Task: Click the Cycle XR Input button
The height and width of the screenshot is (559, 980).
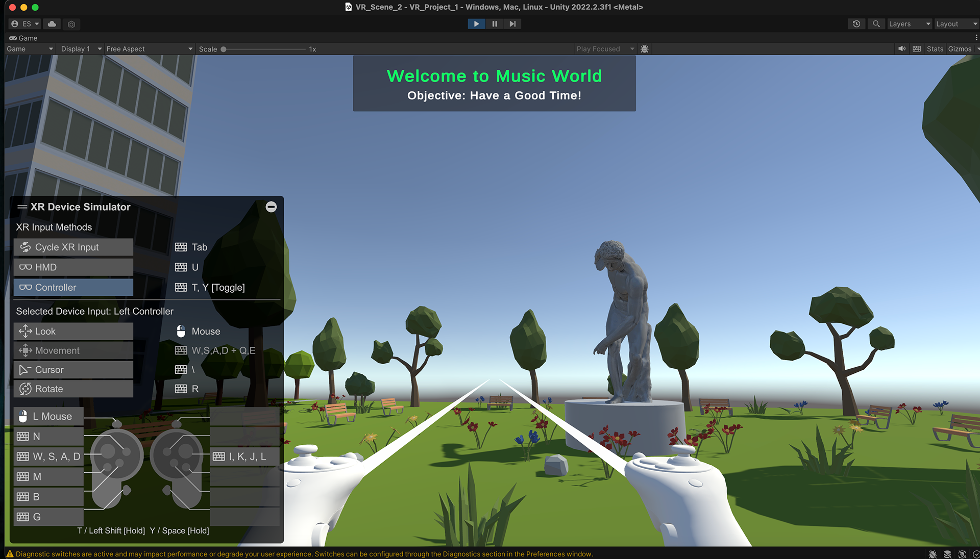Action: (73, 247)
